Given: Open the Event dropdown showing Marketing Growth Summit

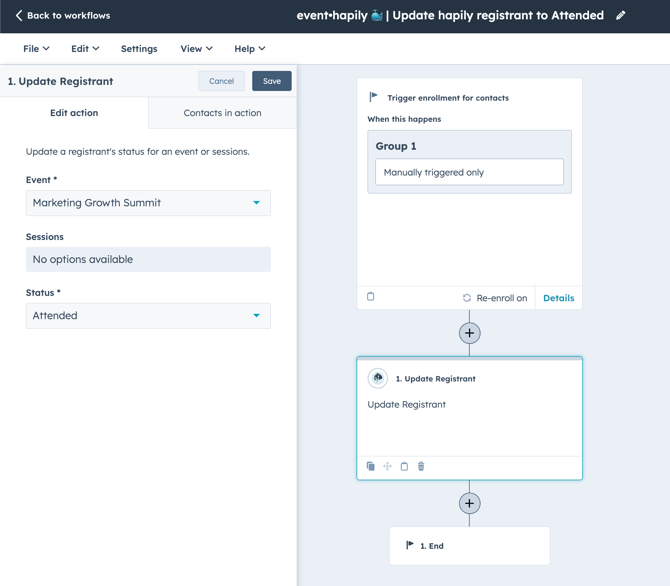Looking at the screenshot, I should point(148,203).
